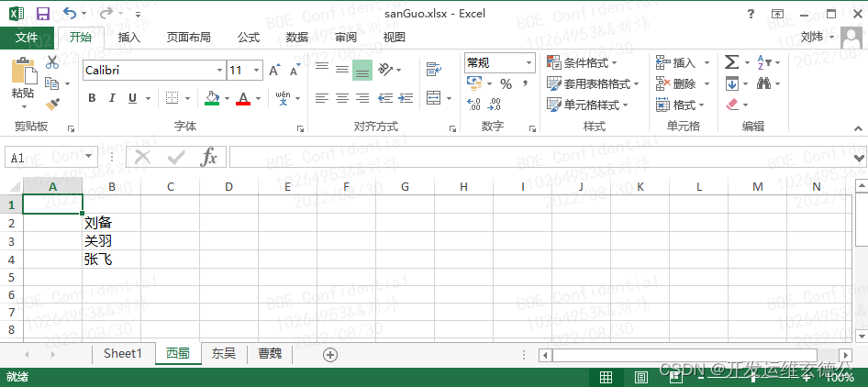Apply comma style number format
Screen dimensions: 868x387
tap(525, 83)
